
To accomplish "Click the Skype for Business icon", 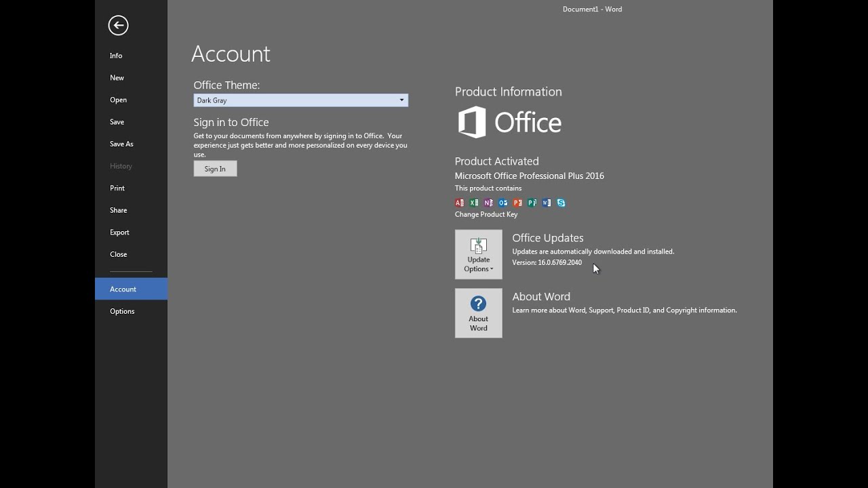I will pyautogui.click(x=561, y=203).
